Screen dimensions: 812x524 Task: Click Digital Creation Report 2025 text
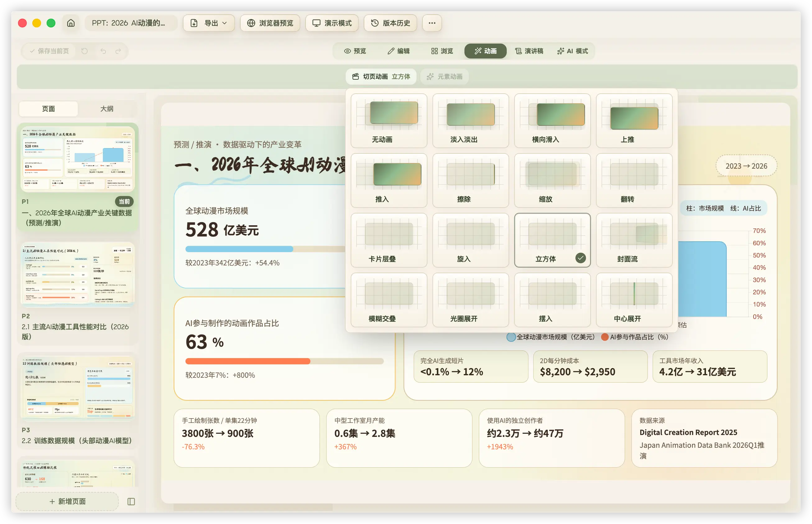coord(688,433)
